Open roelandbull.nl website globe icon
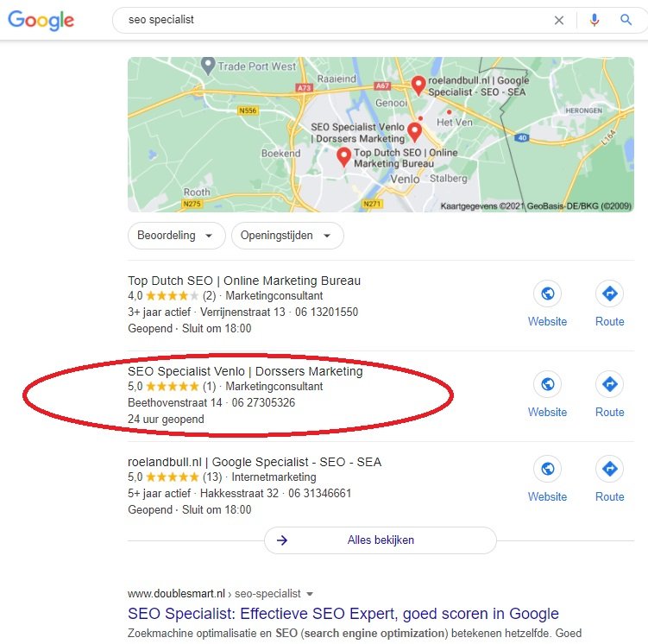The height and width of the screenshot is (644, 648). (x=548, y=469)
